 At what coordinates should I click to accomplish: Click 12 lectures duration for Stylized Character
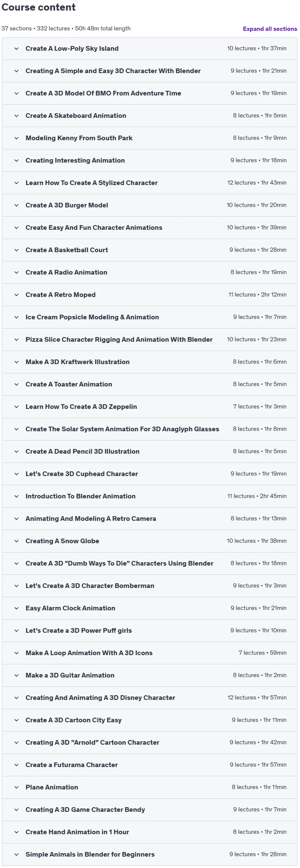[x=257, y=183]
